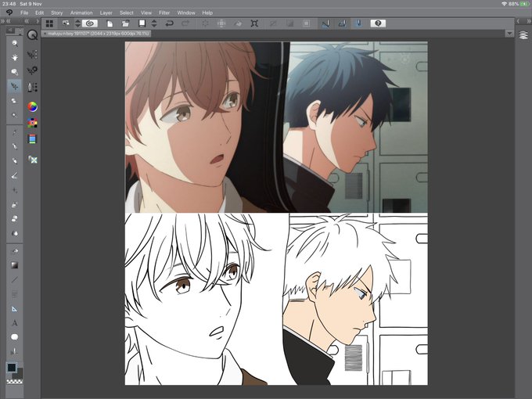
Task: Open the Animation menu
Action: click(x=81, y=13)
